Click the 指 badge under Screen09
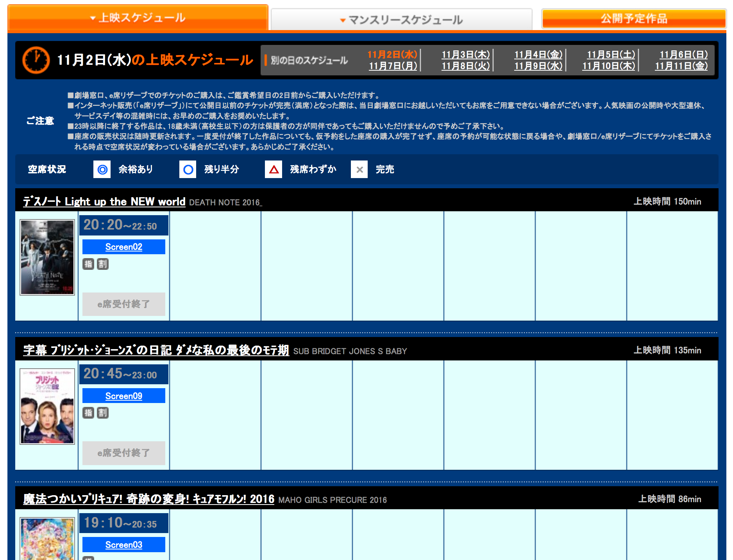Screen dimensions: 733x560 click(88, 413)
